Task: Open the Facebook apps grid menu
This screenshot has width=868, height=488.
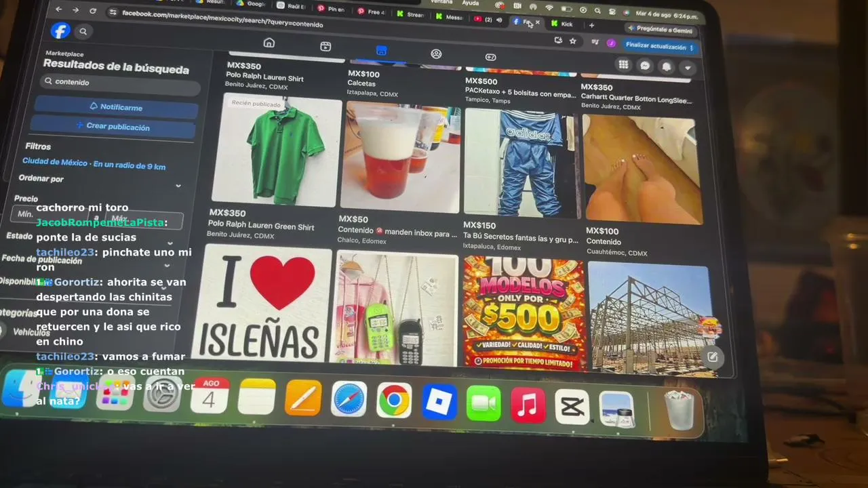Action: tap(623, 64)
